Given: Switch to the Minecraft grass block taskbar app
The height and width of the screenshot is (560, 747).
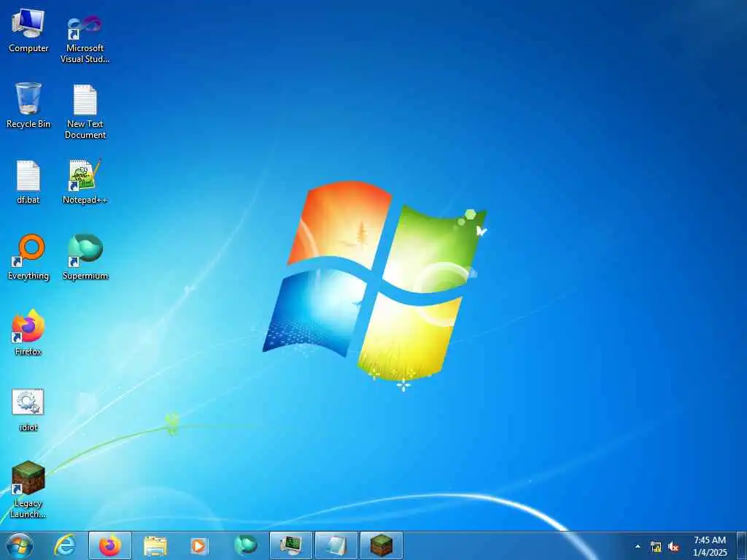Looking at the screenshot, I should (381, 545).
